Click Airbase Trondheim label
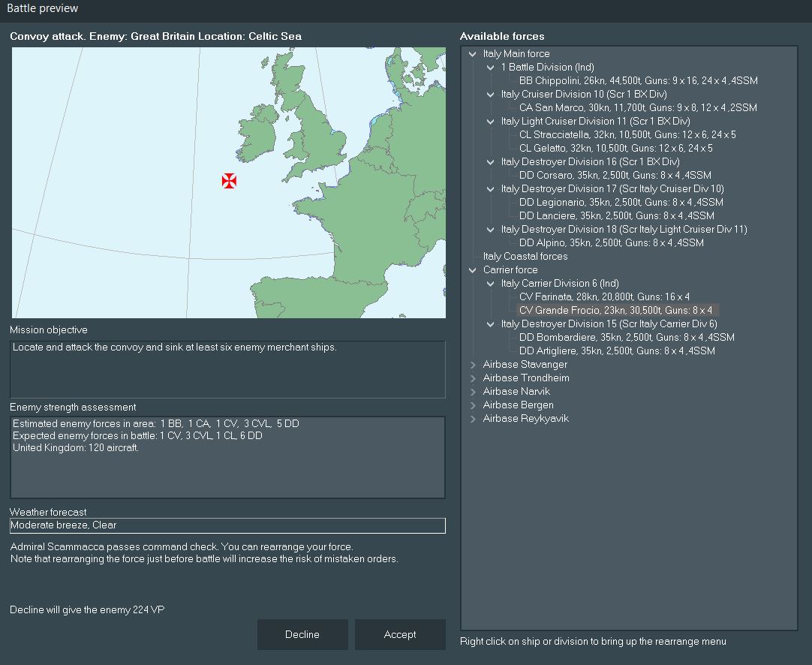 tap(526, 378)
